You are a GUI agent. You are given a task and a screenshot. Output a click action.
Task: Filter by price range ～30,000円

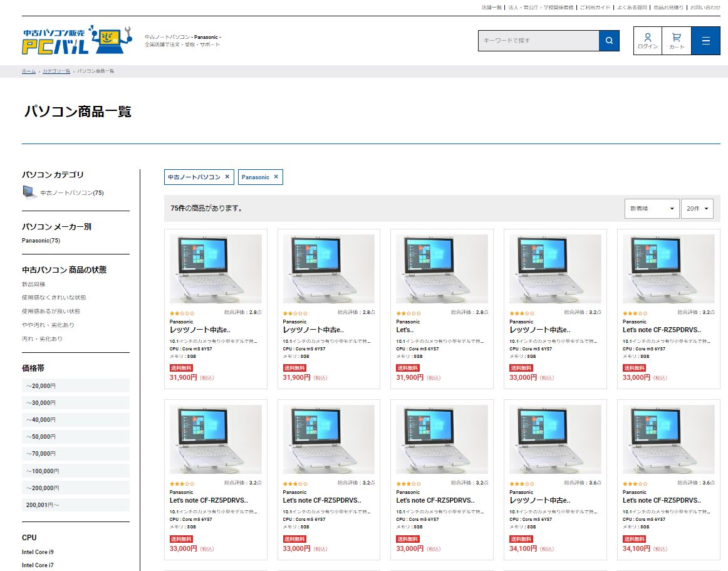click(x=76, y=403)
